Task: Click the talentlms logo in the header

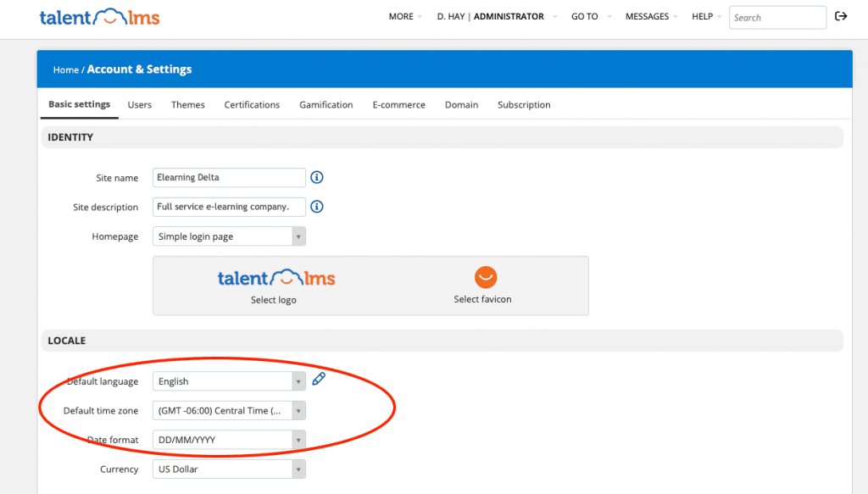Action: point(99,16)
